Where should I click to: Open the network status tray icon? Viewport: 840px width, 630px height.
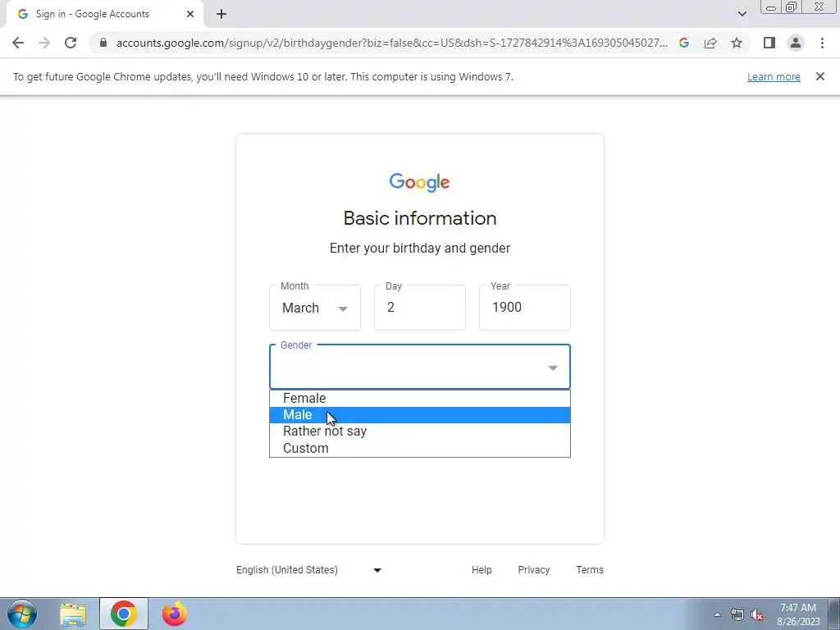(737, 615)
